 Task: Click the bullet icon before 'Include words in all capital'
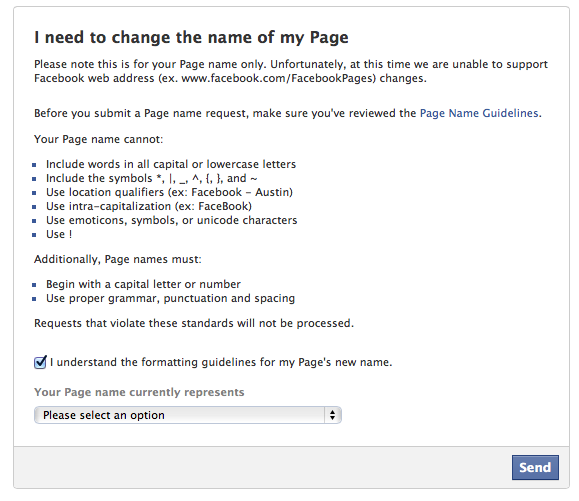coord(34,165)
